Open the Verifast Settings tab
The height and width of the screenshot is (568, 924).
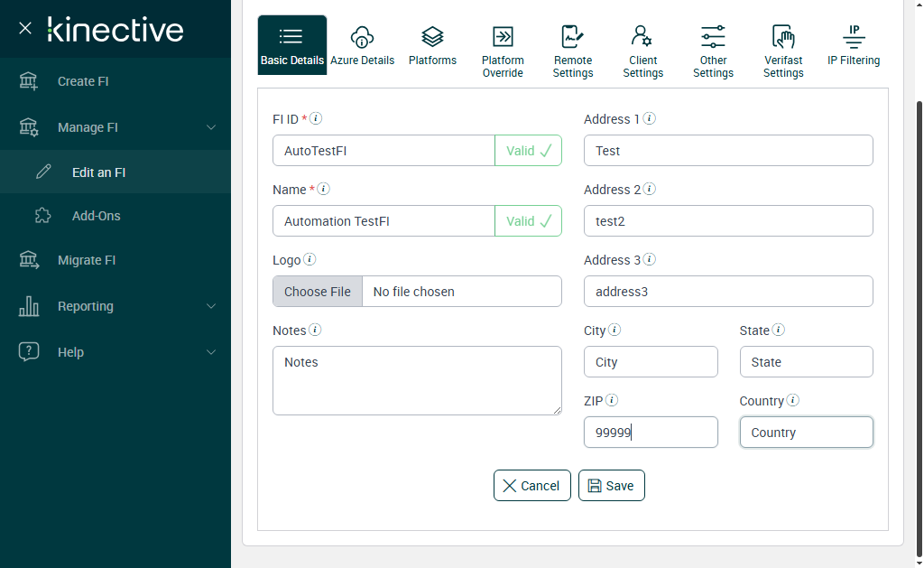coord(783,51)
